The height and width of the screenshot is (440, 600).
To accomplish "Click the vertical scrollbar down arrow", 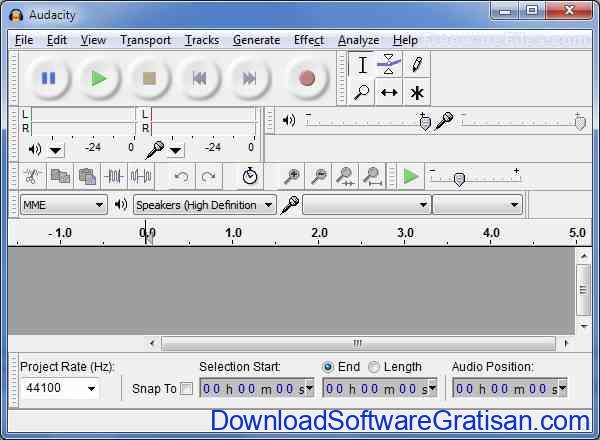I will click(x=584, y=326).
